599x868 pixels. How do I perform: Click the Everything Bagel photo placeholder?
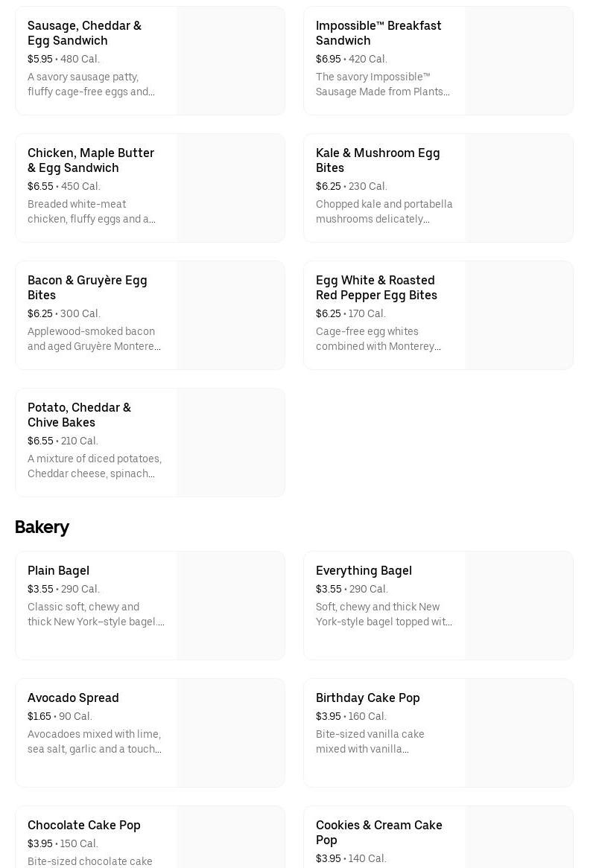point(519,605)
